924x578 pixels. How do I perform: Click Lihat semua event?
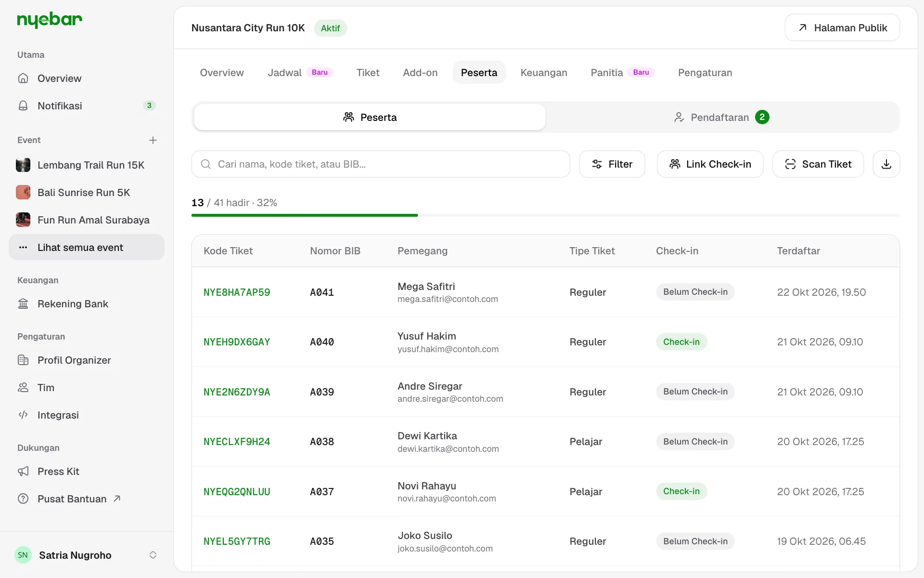point(87,248)
